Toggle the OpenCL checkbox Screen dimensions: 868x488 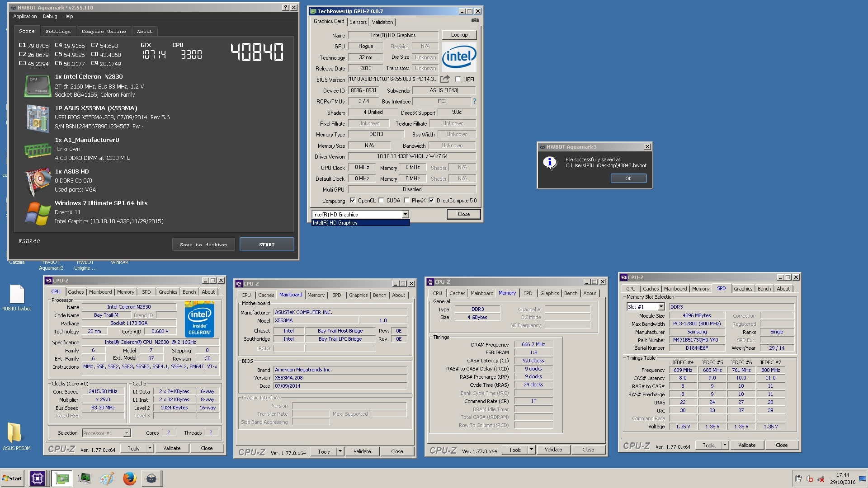tap(352, 201)
